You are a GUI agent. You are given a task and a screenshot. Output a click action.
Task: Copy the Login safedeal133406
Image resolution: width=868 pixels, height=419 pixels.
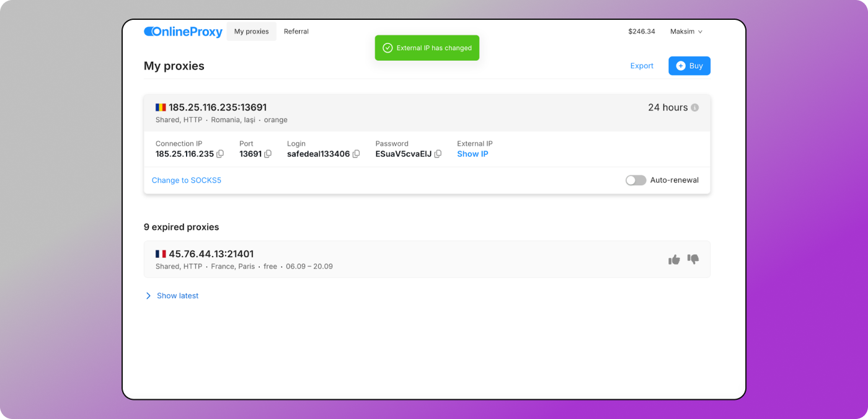tap(356, 154)
